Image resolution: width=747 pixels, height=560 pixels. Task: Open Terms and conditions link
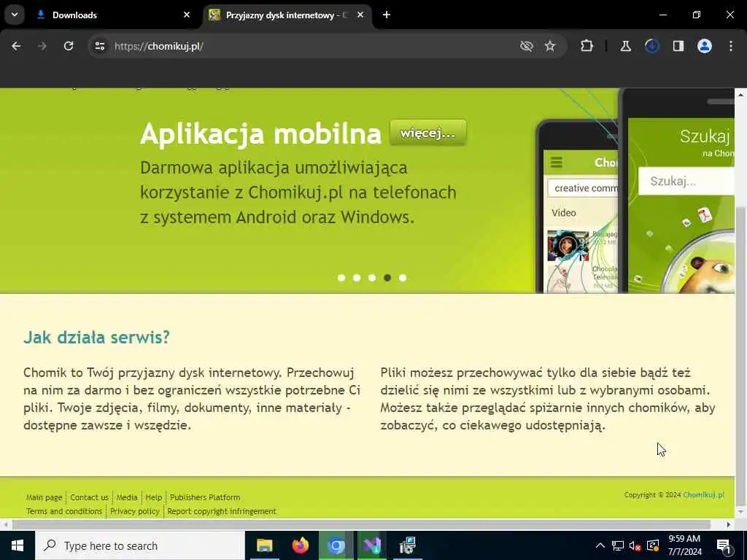tap(64, 511)
